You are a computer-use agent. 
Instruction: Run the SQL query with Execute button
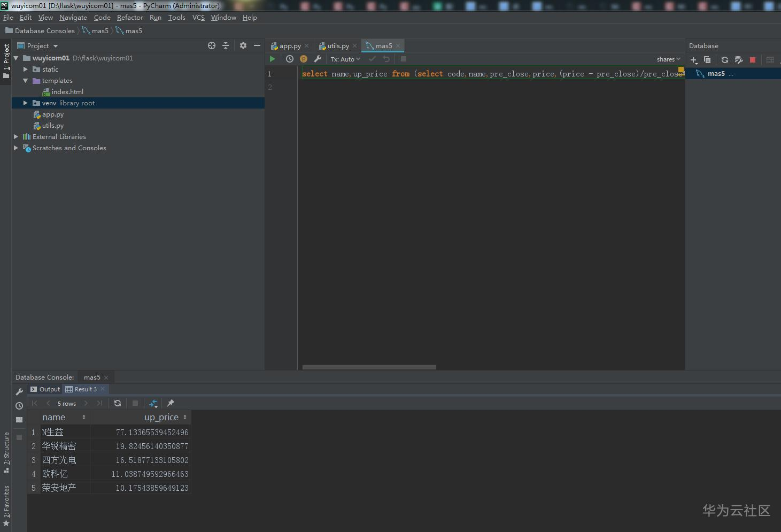tap(272, 59)
